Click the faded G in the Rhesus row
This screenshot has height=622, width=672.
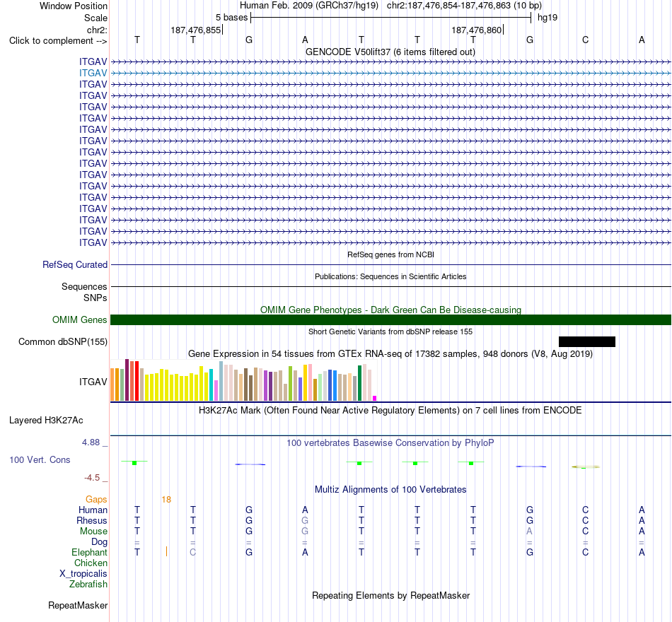[305, 520]
